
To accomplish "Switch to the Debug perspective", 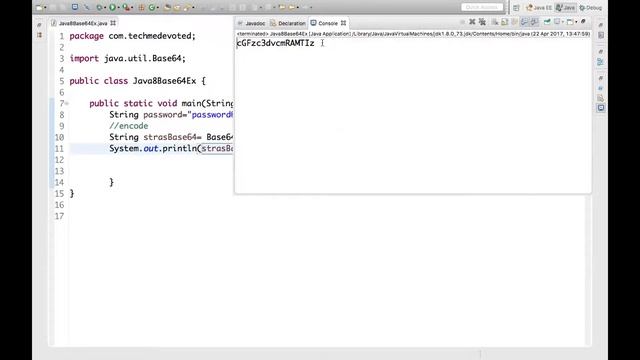I will pos(591,8).
